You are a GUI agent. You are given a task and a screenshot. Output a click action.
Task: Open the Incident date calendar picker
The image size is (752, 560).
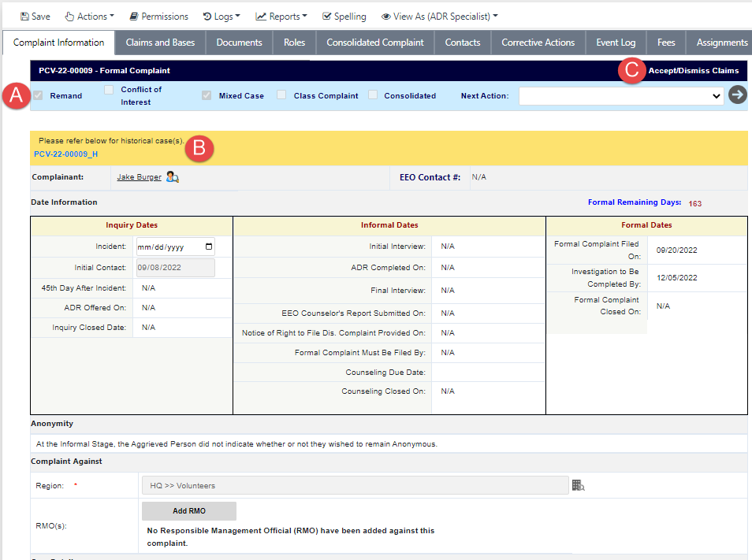(209, 247)
